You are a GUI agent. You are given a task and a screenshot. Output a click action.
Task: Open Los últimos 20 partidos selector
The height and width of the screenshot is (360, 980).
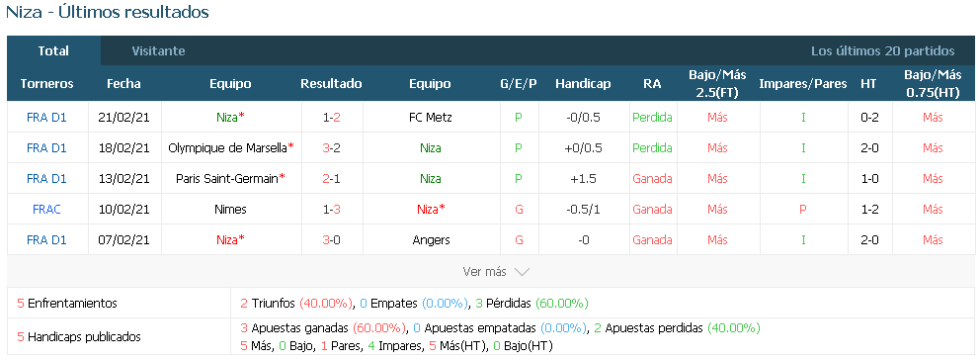(x=882, y=51)
